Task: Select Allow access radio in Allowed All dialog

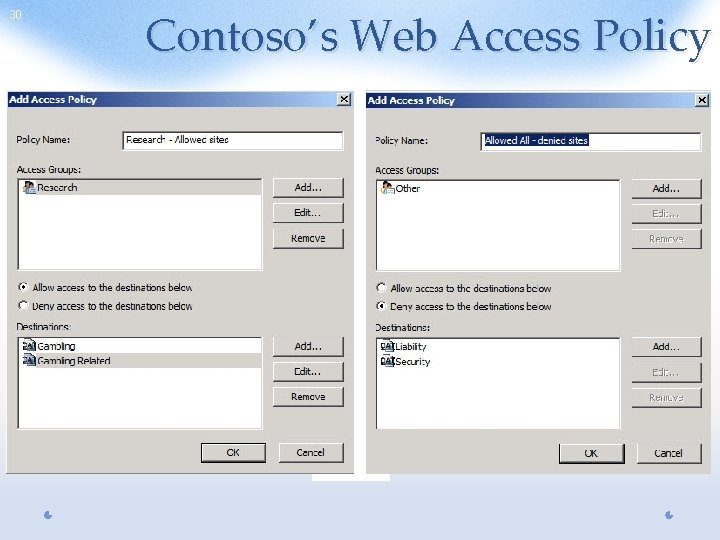Action: 381,288
